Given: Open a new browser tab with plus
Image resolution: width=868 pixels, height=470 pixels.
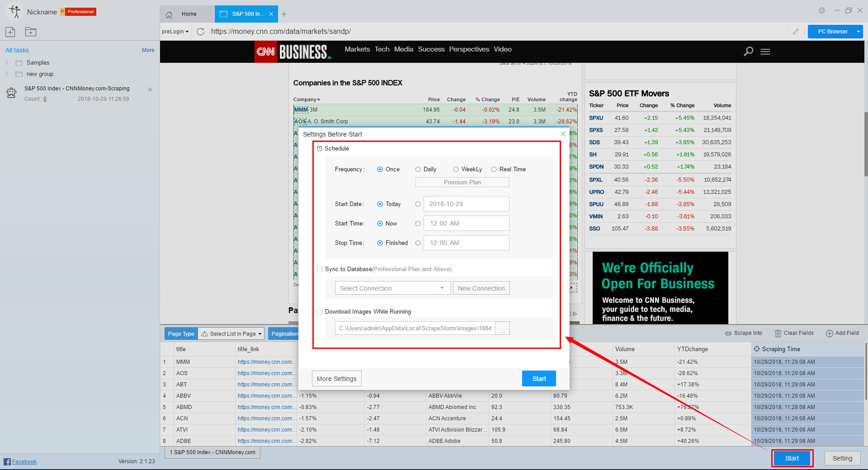Looking at the screenshot, I should [x=284, y=14].
